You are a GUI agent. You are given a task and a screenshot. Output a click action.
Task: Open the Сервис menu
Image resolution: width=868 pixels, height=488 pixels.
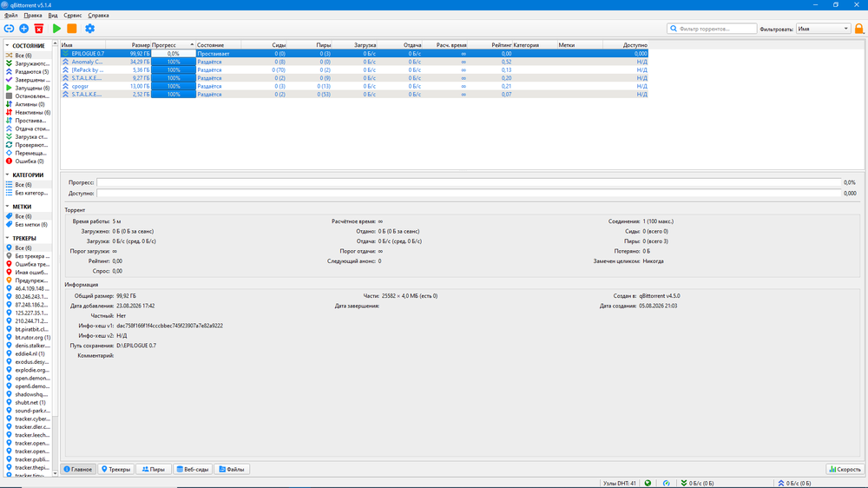click(x=73, y=16)
